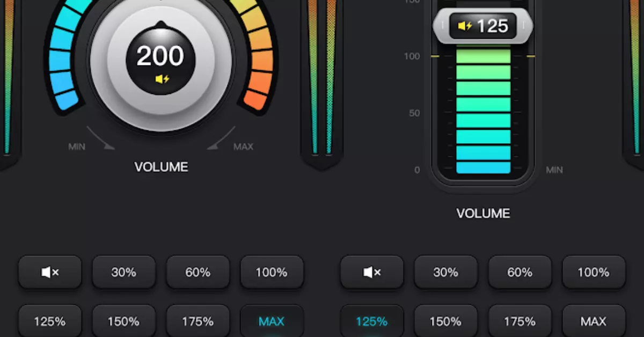Click highlighted MAX button in left panel
644x337 pixels.
pos(272,321)
